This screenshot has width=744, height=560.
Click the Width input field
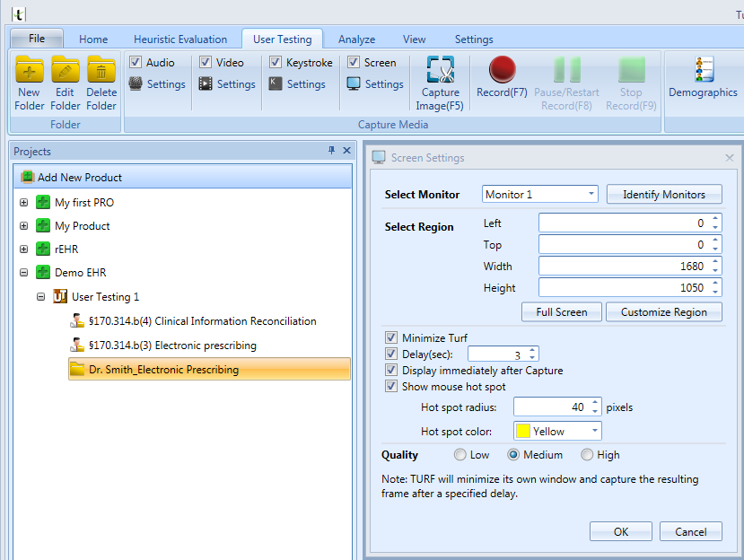624,266
